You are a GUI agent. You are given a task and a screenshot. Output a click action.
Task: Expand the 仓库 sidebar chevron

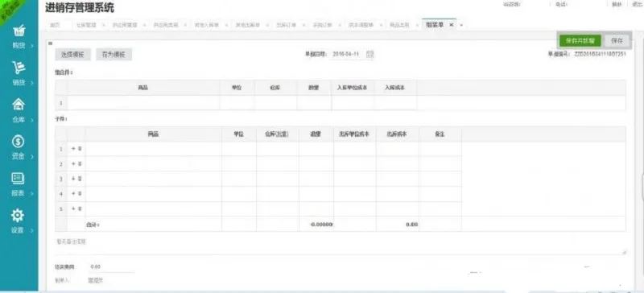[x=31, y=120]
